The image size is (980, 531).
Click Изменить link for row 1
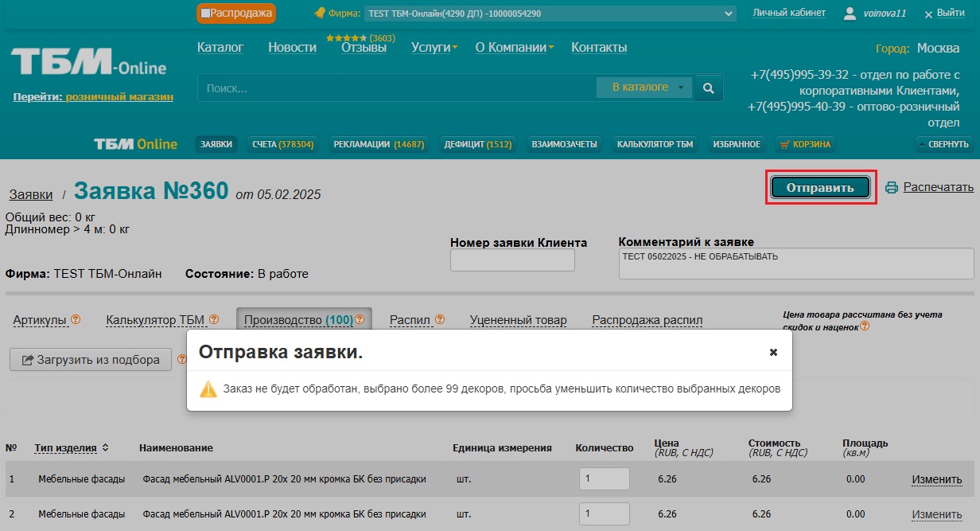[x=936, y=479]
